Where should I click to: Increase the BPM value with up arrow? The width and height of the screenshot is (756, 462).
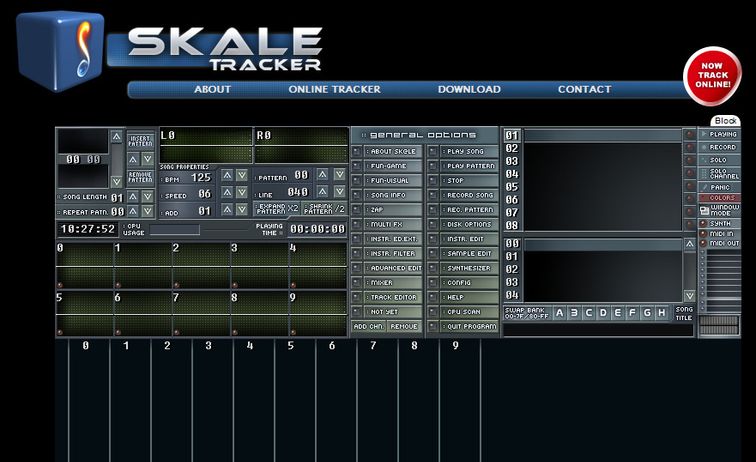(227, 176)
